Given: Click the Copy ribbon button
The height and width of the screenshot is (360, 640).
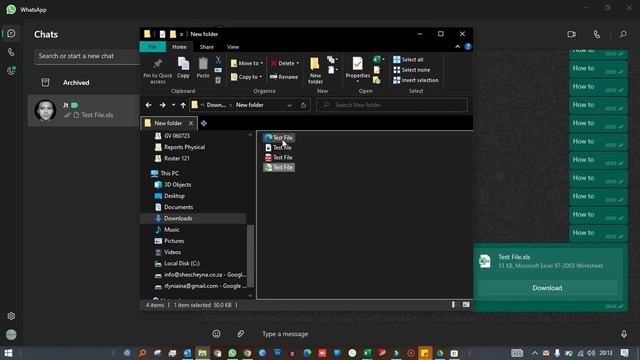Looking at the screenshot, I should click(183, 68).
